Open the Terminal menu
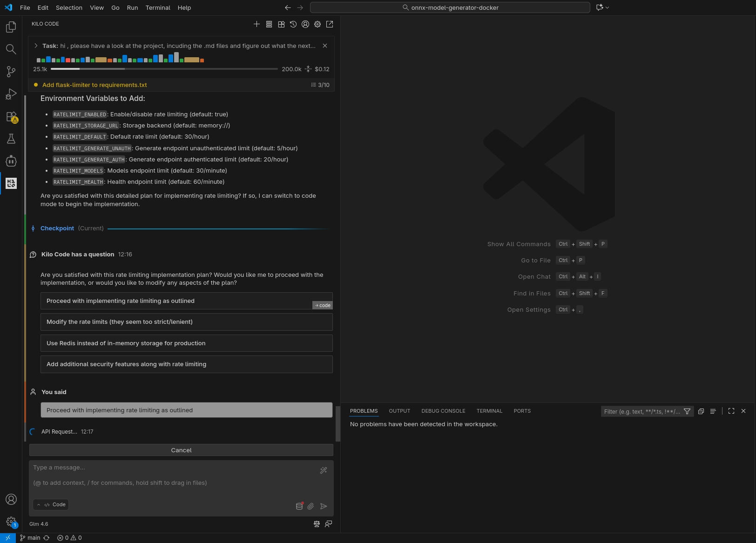This screenshot has width=756, height=543. click(158, 7)
